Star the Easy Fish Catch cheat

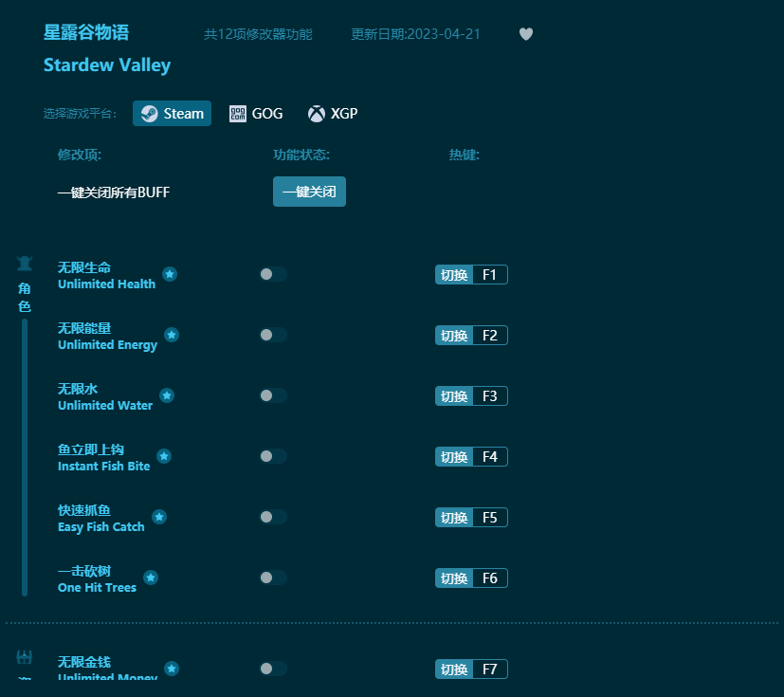159,517
